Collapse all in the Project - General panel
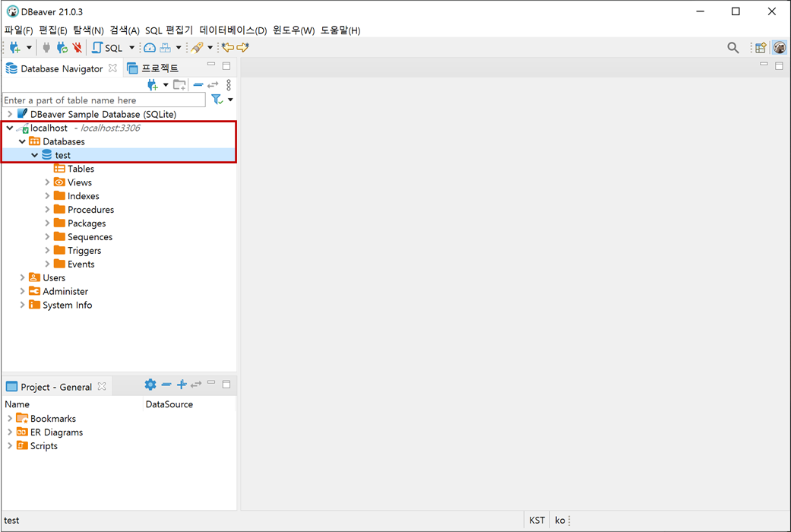This screenshot has width=791, height=532. tap(166, 385)
